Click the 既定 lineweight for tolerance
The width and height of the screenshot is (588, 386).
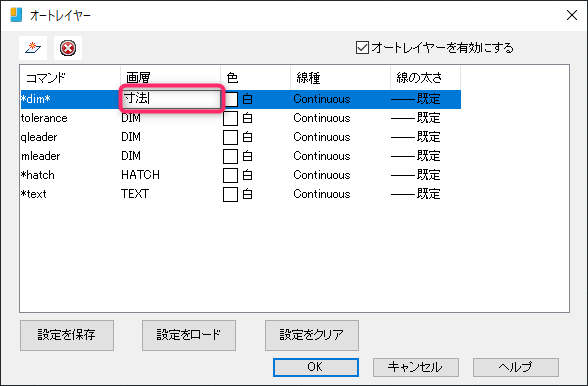coord(416,118)
